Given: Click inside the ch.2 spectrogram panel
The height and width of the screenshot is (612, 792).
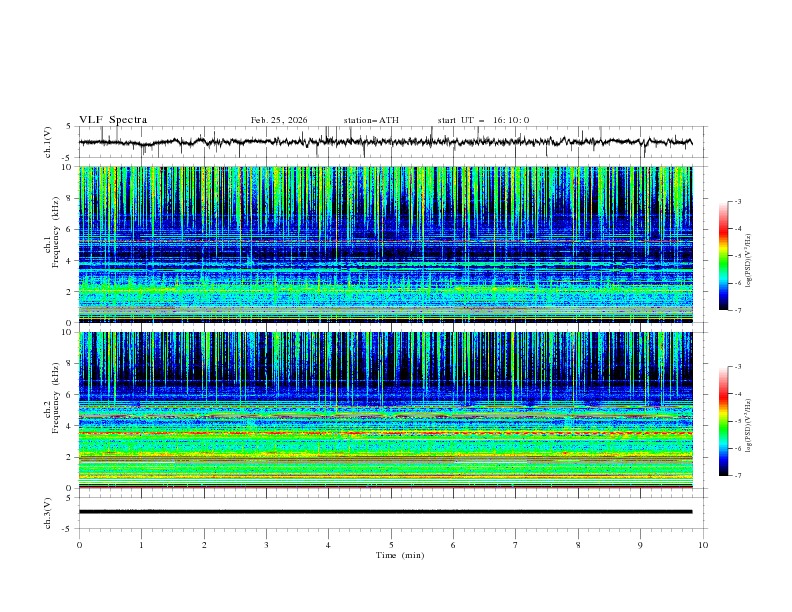Looking at the screenshot, I should 386,410.
